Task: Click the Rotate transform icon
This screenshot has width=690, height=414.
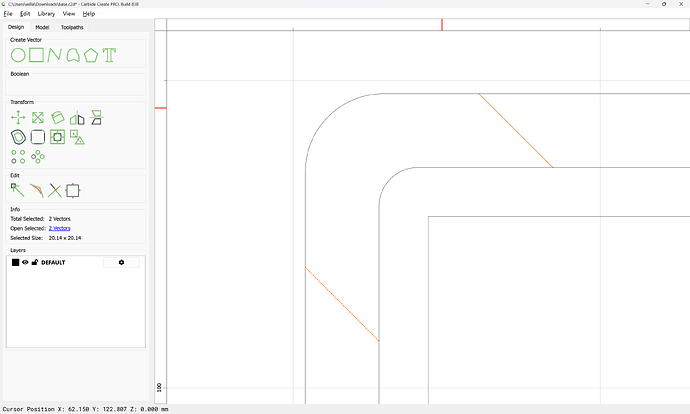Action: pyautogui.click(x=57, y=118)
